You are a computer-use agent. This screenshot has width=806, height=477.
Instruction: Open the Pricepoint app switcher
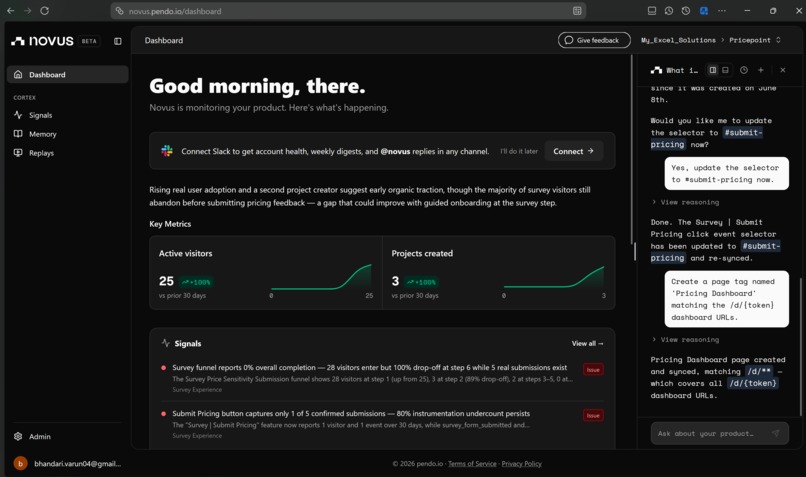point(755,40)
